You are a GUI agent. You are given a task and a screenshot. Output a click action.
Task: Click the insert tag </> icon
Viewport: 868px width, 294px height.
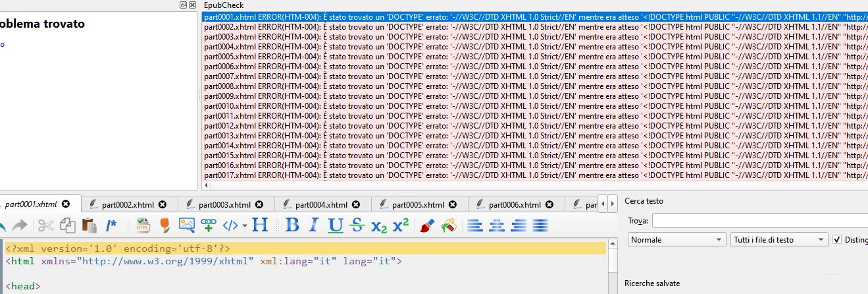coord(230,225)
